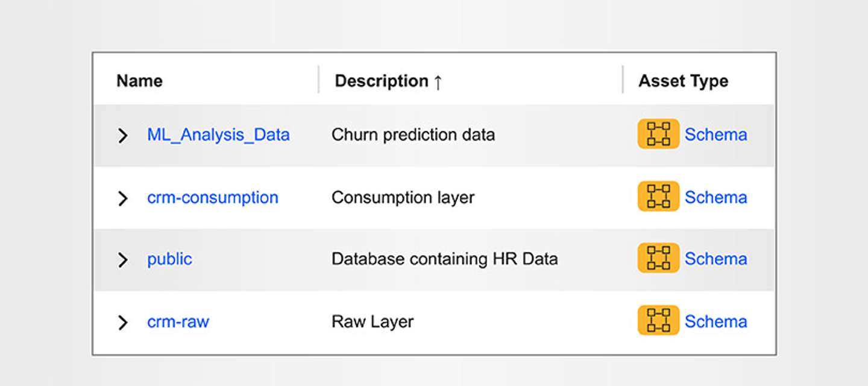Screen dimensions: 868x386
Task: Select the 'Database containing HR Data' description
Action: pos(444,259)
